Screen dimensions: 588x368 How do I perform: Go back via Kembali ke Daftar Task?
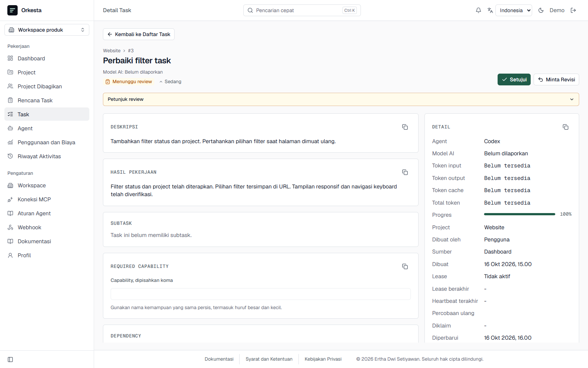(139, 34)
